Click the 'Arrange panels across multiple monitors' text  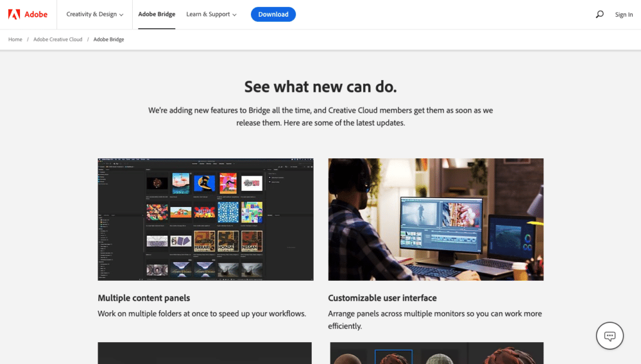(x=435, y=320)
